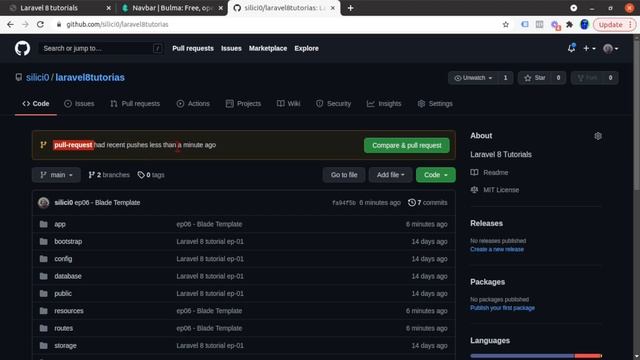
Task: Close the Navbar Bulma tab
Action: tap(220, 8)
